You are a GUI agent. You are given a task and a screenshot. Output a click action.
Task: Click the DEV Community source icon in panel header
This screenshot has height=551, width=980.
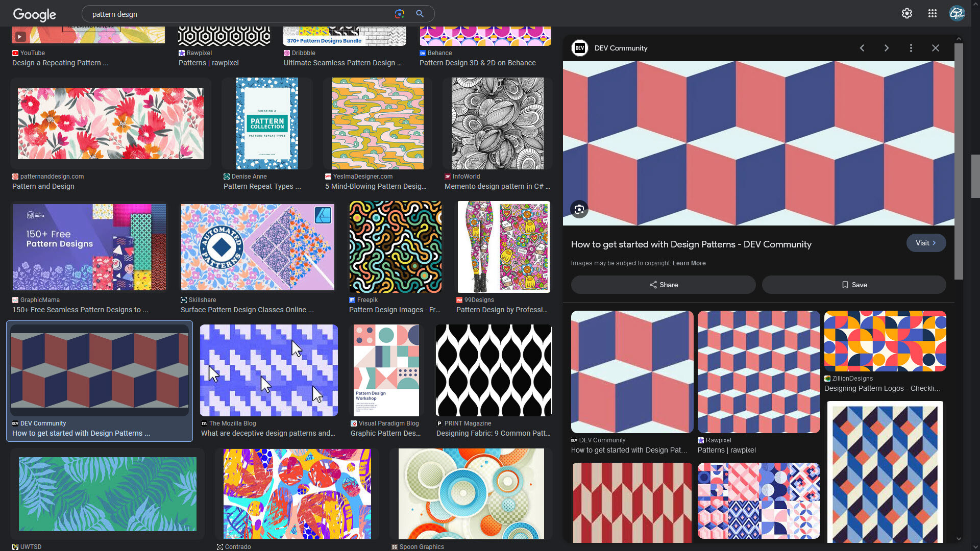pyautogui.click(x=580, y=48)
